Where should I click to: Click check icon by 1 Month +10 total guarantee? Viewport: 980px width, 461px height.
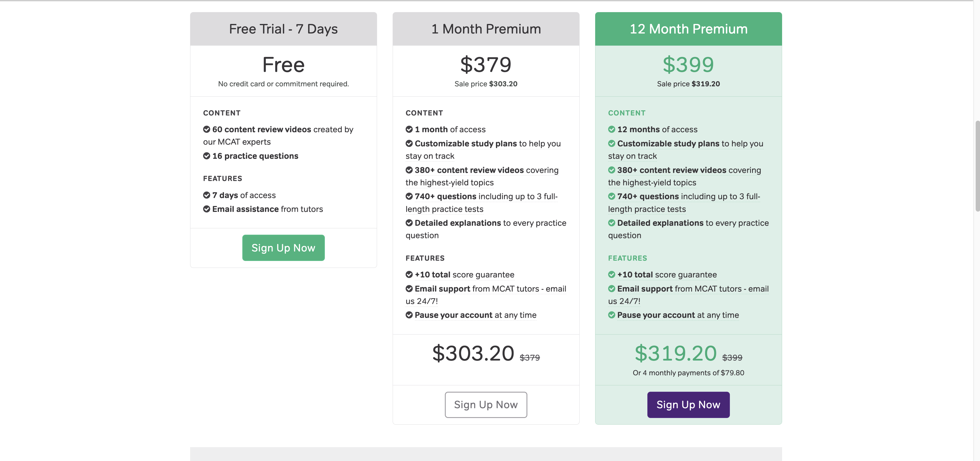coord(409,275)
